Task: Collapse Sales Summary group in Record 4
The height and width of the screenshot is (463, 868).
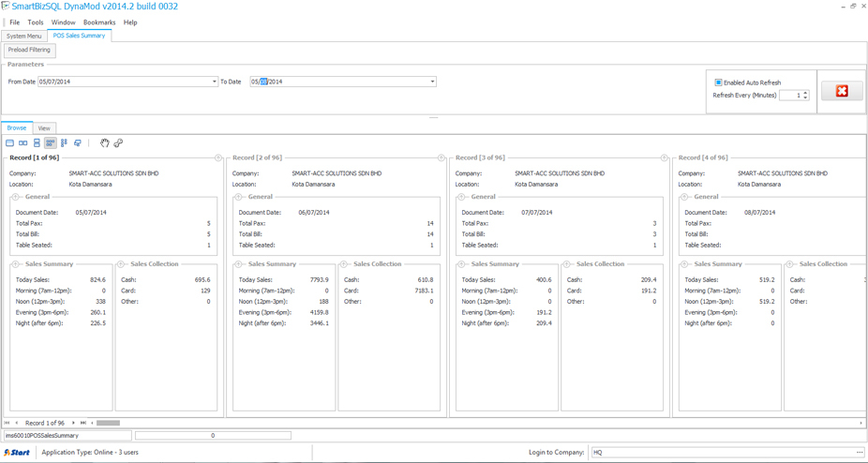Action: point(685,264)
